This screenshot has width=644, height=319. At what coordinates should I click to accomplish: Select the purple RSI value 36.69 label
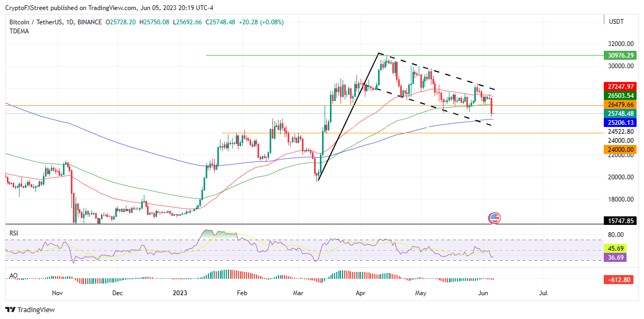[x=615, y=258]
